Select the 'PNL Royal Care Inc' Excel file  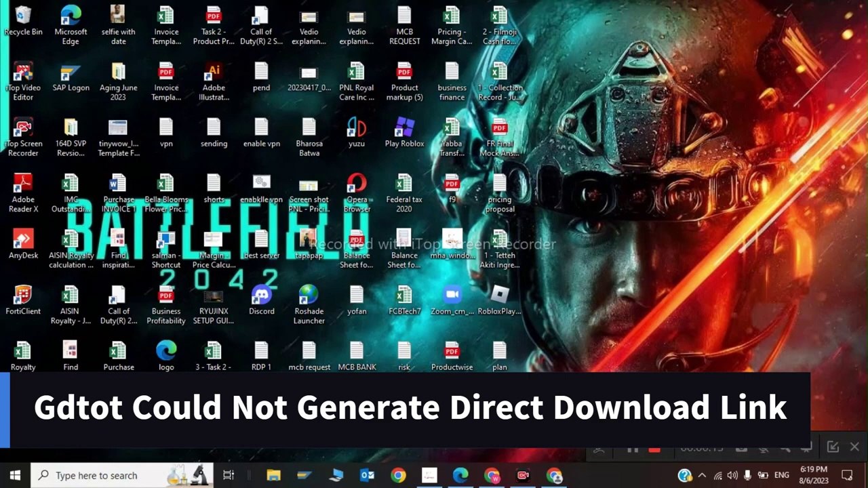357,81
